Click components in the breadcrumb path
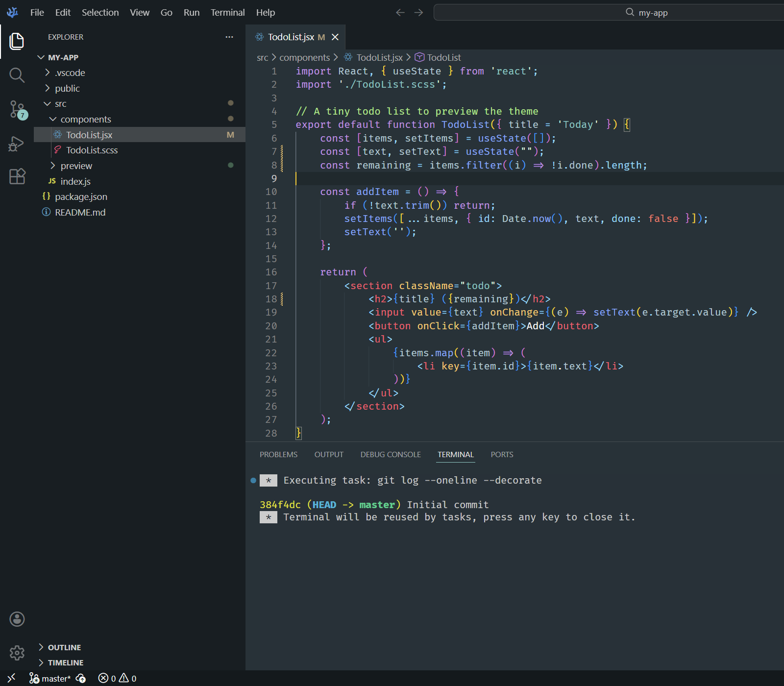 304,57
